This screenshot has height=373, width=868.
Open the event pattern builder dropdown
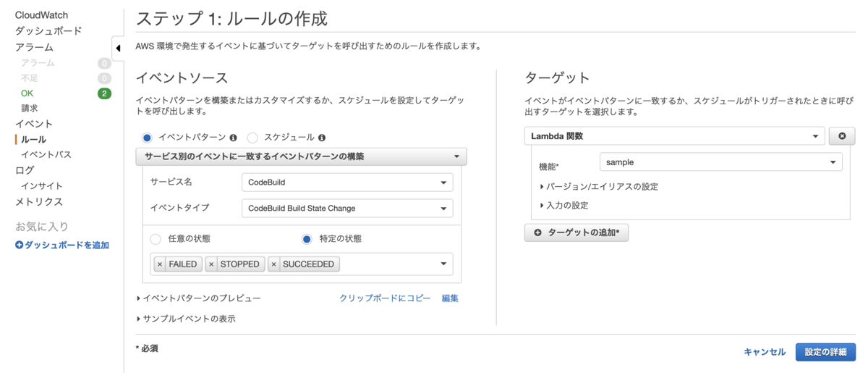(x=301, y=156)
